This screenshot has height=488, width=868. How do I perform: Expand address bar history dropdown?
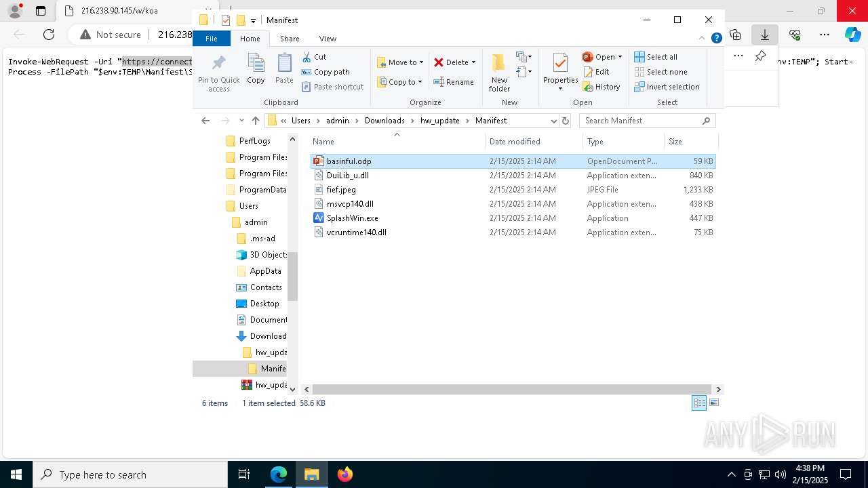(553, 121)
